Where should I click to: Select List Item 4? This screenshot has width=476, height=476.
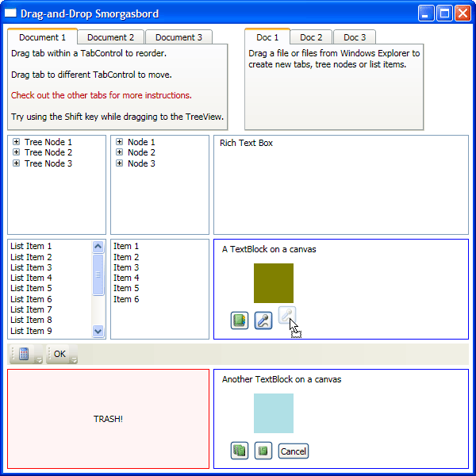coord(31,278)
